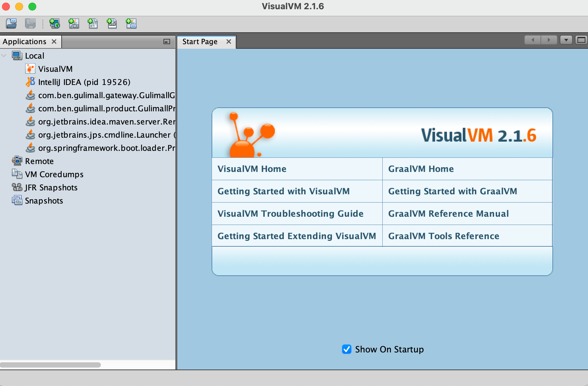
Task: Click the VM Coredumps node icon
Action: 17,174
